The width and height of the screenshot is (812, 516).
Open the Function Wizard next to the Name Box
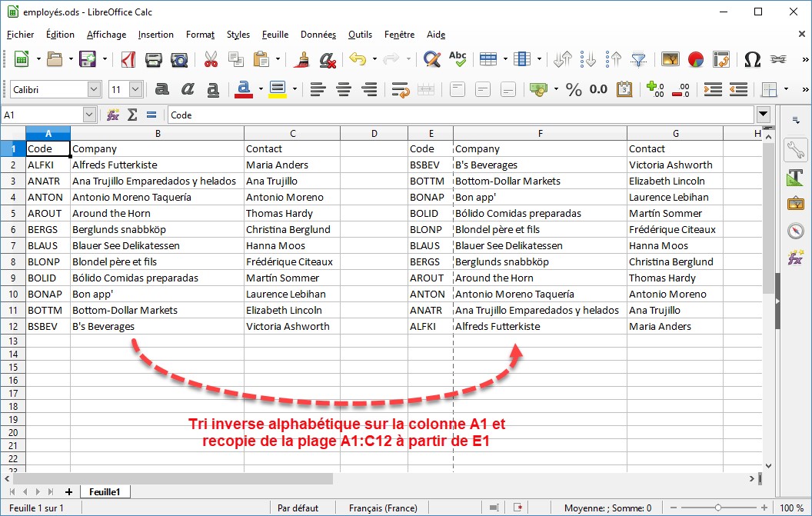(x=113, y=115)
